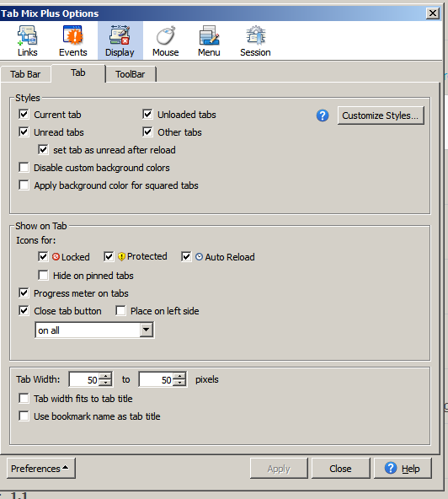Switch to the Tab Bar tab
Viewport: 448px width, 499px height.
[x=25, y=74]
